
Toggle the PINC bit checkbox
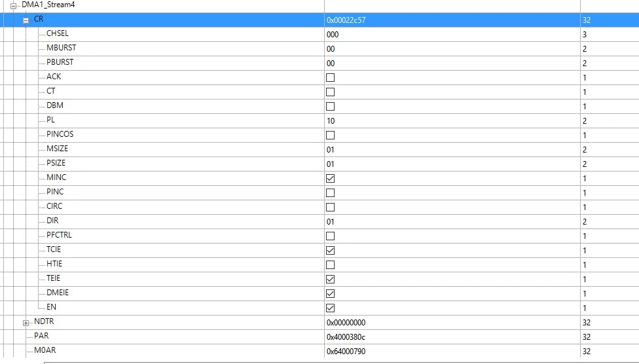pos(331,192)
